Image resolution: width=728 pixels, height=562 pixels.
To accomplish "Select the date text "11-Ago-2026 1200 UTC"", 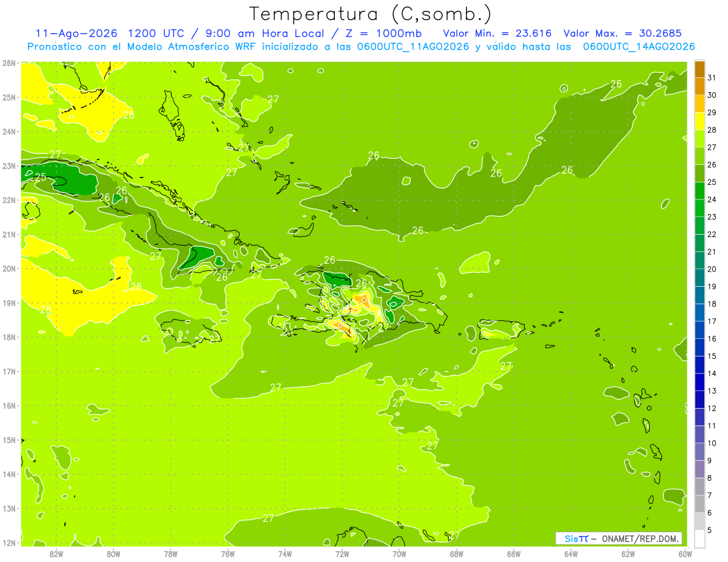I will pyautogui.click(x=112, y=33).
